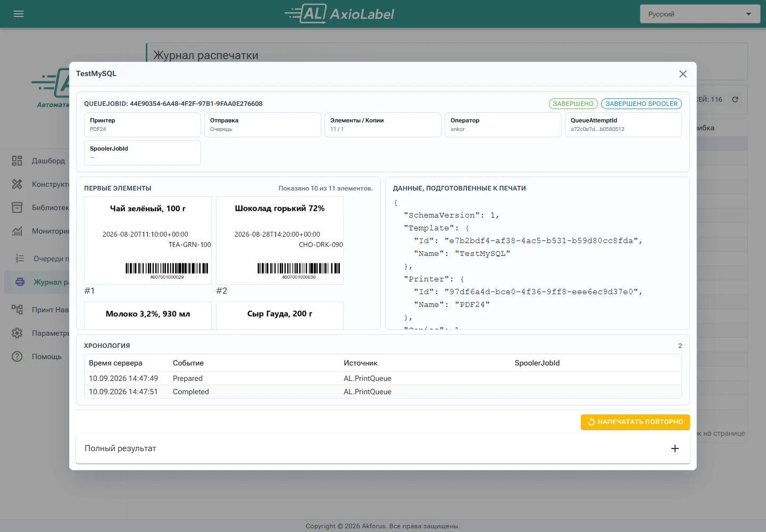This screenshot has height=532, width=766.
Task: Open the Очереди list icon
Action: 20,259
